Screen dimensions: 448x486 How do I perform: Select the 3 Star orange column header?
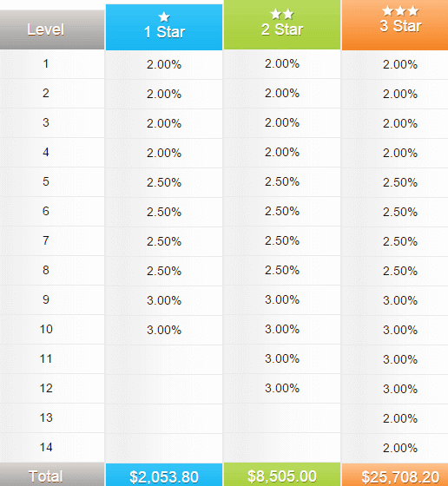point(395,25)
